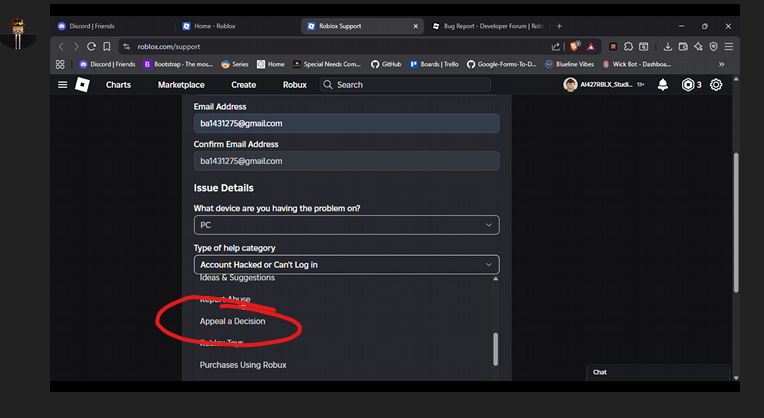Screen dimensions: 764x418
Task: Open the Series bookmark
Action: [x=235, y=64]
